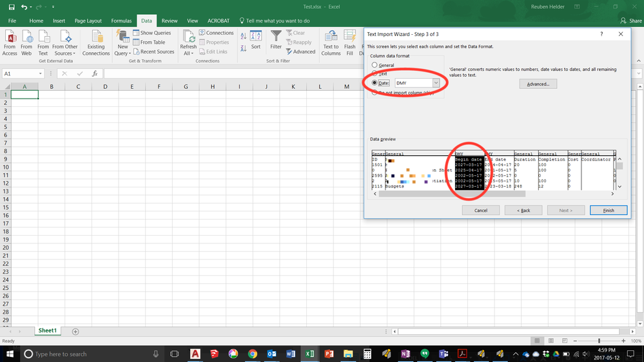The image size is (644, 362).
Task: Click the Save icon in quick access toolbar
Action: pyautogui.click(x=12, y=7)
